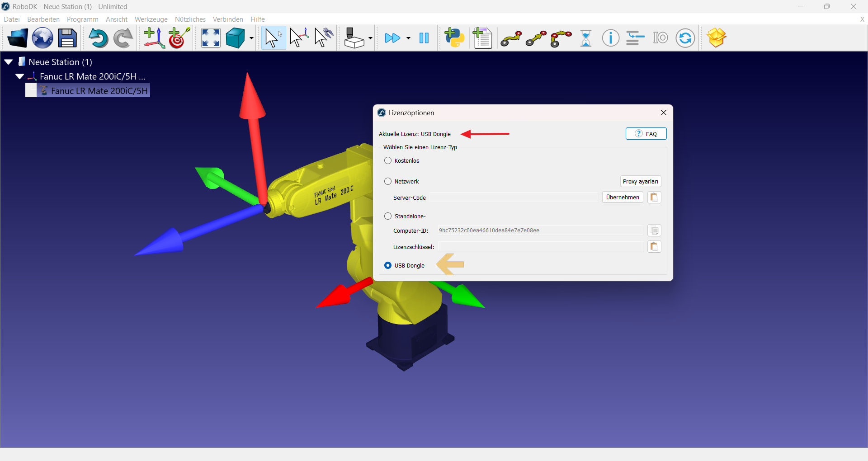Click the program call instruction icon
Image resolution: width=868 pixels, height=461 pixels.
[x=636, y=38]
